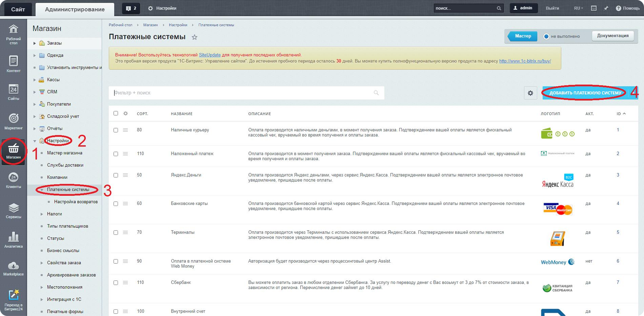Click Добавить платежную систему button

pos(585,93)
